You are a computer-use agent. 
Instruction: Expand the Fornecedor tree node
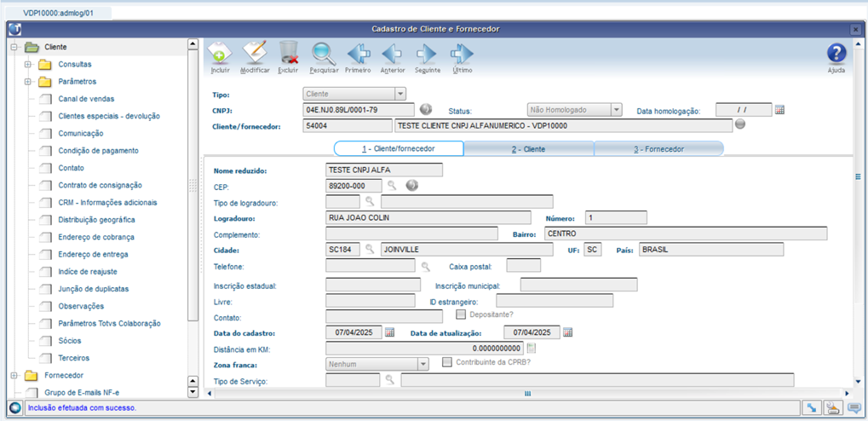(14, 375)
